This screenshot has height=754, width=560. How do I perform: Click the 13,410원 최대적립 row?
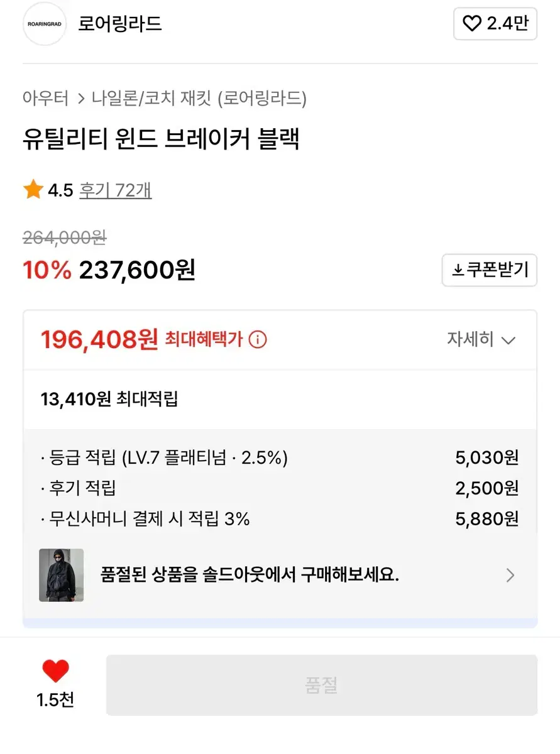click(x=280, y=399)
